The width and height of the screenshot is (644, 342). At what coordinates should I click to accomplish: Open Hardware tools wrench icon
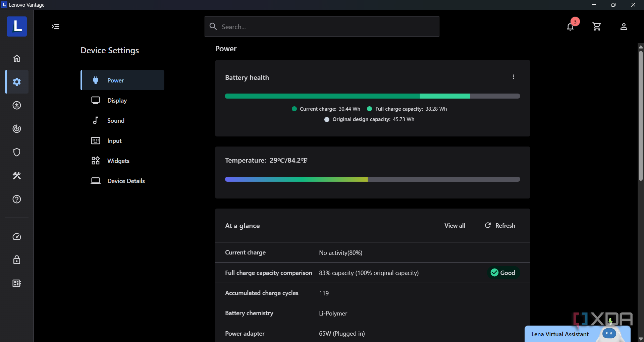click(17, 176)
